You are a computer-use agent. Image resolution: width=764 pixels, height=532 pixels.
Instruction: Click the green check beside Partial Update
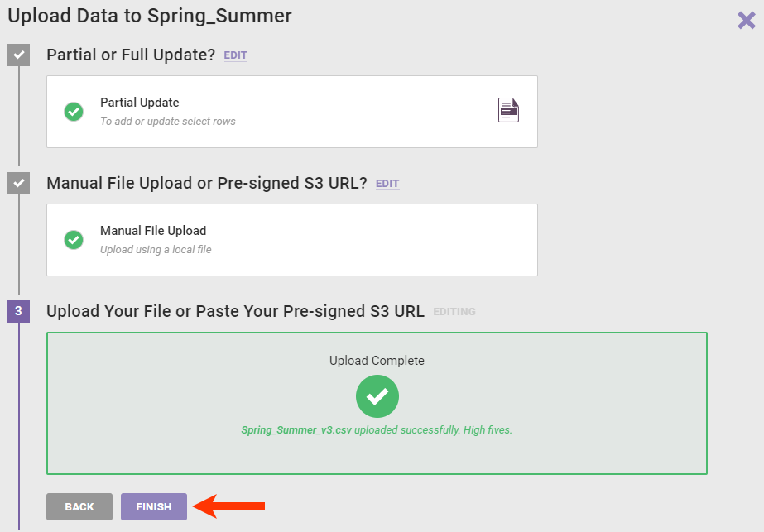(74, 112)
